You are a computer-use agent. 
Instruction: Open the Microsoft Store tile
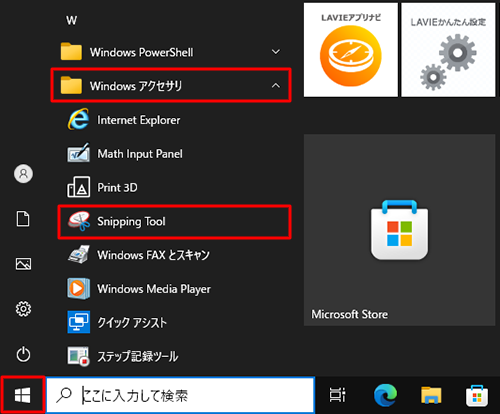tap(399, 230)
